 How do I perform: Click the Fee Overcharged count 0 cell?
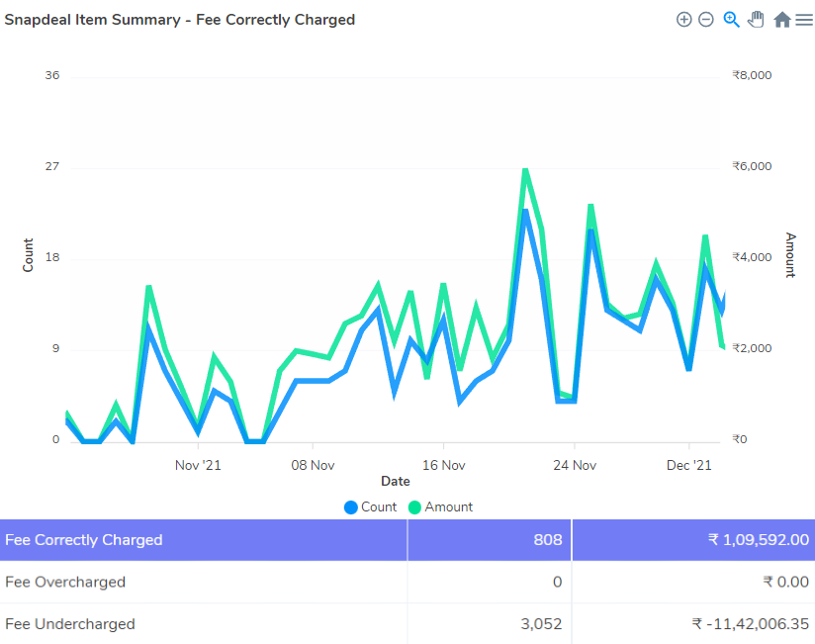(557, 582)
